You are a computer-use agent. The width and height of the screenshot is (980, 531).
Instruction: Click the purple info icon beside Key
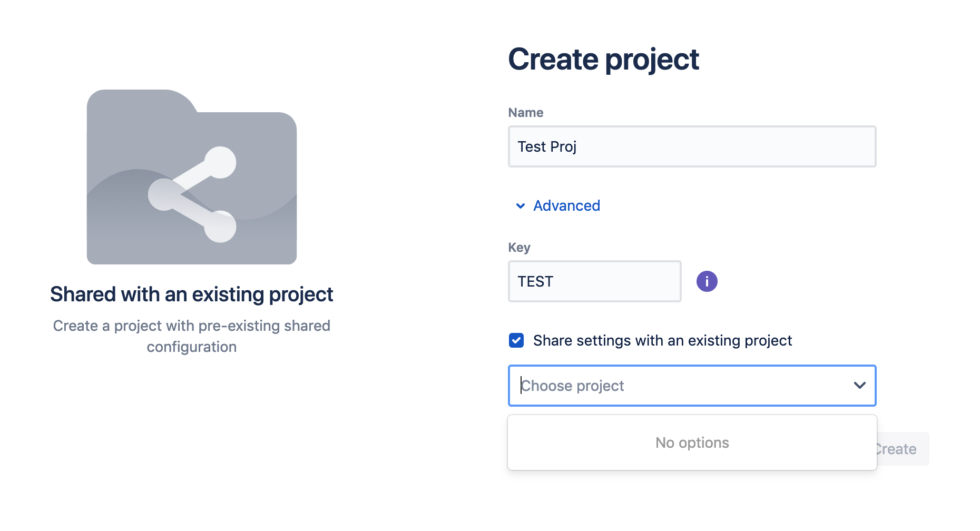click(707, 281)
